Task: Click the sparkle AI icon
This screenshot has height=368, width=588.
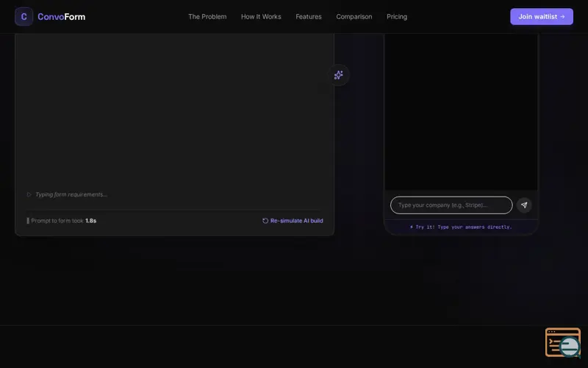Action: 339,75
